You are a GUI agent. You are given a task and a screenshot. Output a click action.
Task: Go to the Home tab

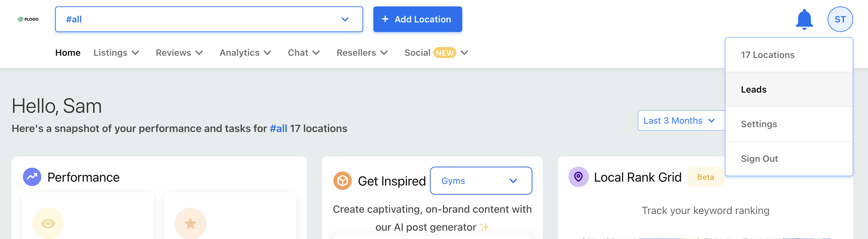click(x=68, y=53)
